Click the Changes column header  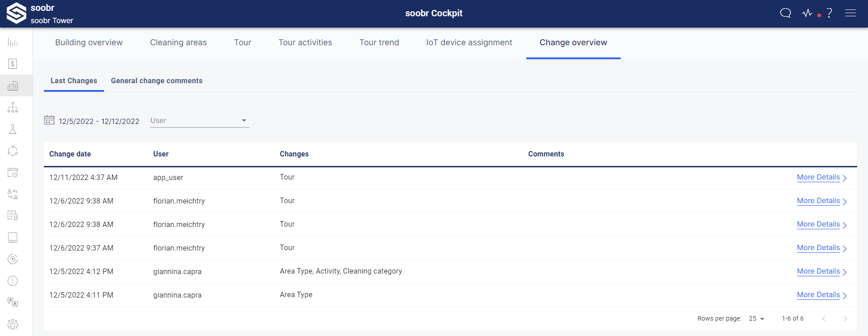click(294, 154)
